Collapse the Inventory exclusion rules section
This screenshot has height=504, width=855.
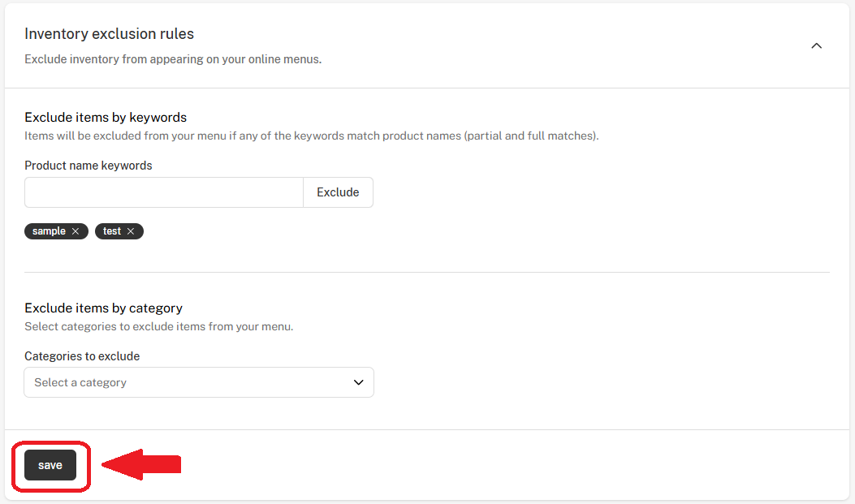tap(816, 46)
